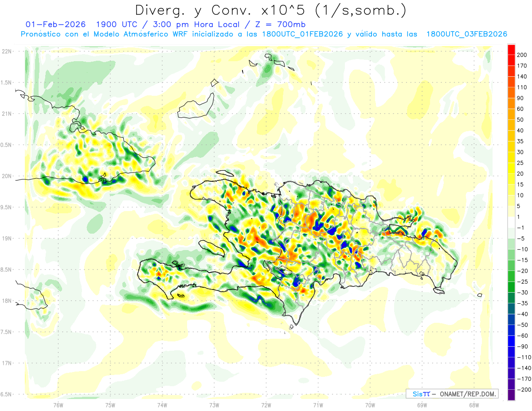The width and height of the screenshot is (532, 411).
Task: Click the colorbar value '40'
Action: [x=521, y=130]
